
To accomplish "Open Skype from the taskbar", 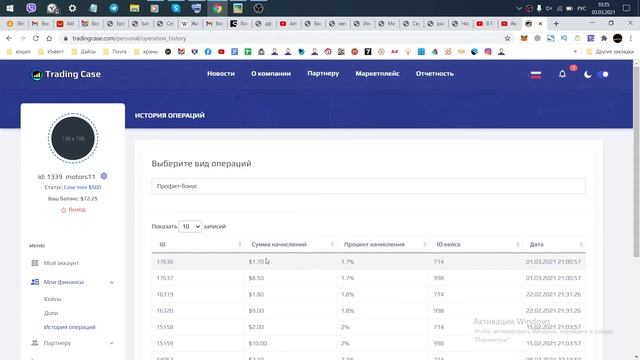I will [176, 8].
